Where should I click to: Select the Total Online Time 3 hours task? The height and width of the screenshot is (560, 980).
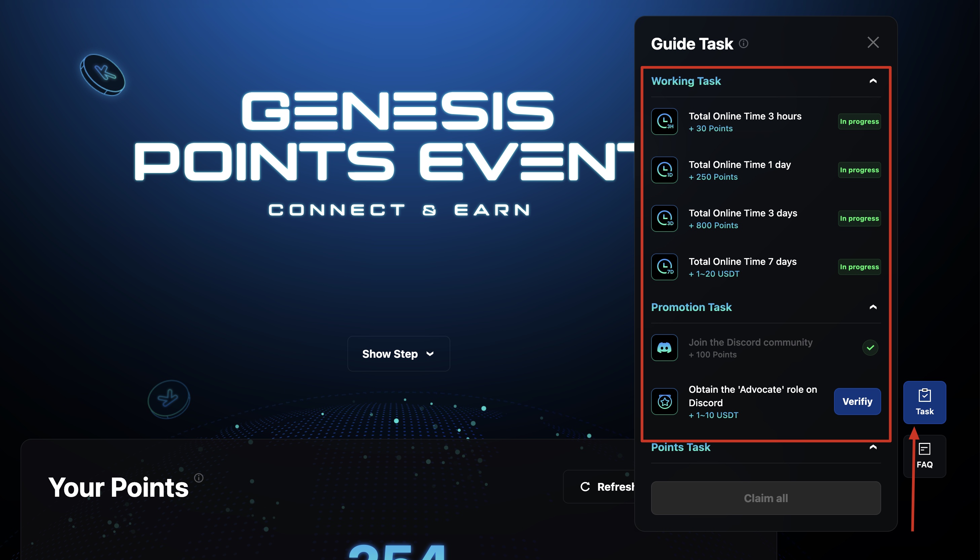tap(766, 121)
